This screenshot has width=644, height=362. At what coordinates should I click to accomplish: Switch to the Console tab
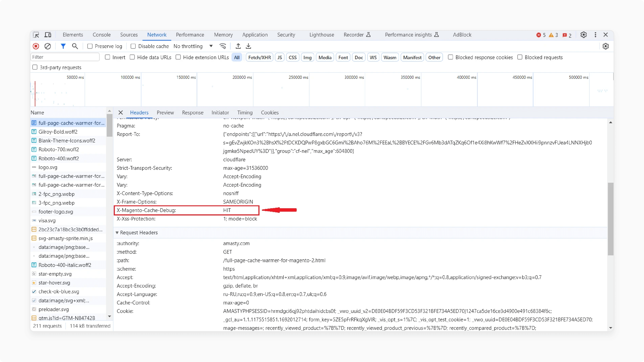[x=102, y=35]
